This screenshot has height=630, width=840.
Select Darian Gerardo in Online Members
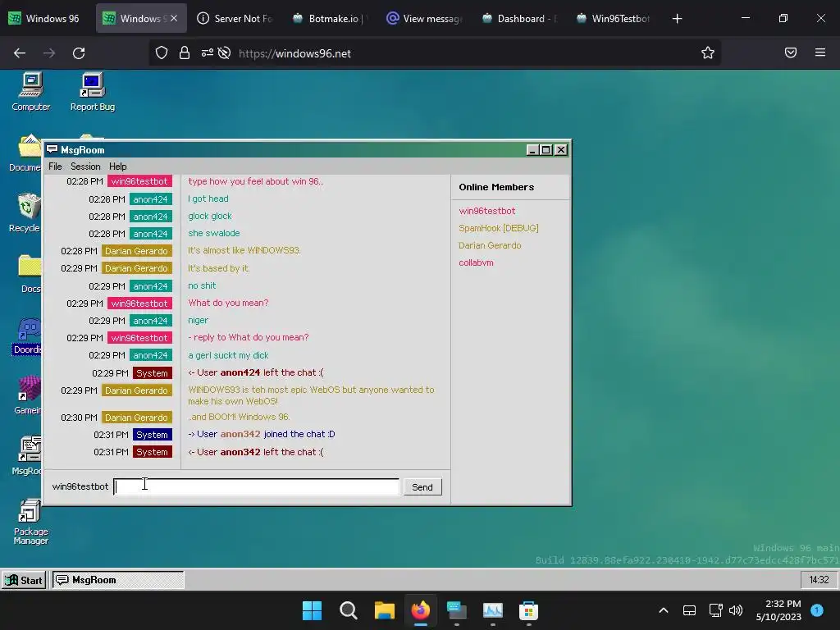tap(490, 245)
